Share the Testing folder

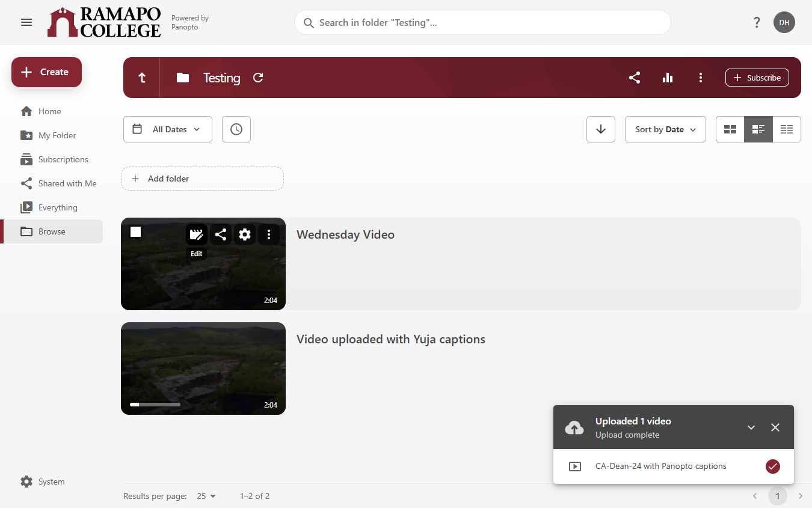(635, 78)
